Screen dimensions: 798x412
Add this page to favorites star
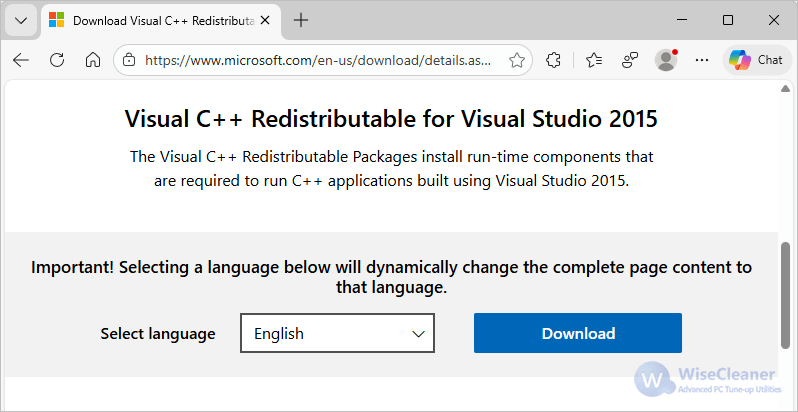click(x=517, y=61)
